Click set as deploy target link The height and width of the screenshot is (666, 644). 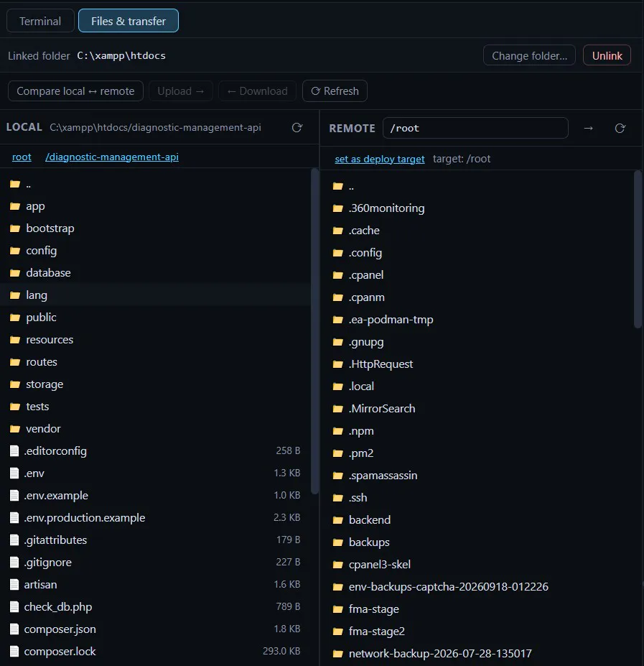[x=380, y=159]
